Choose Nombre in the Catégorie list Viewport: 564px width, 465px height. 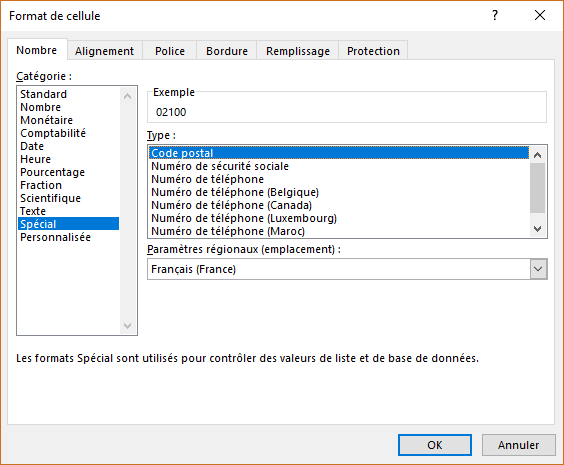click(x=69, y=107)
